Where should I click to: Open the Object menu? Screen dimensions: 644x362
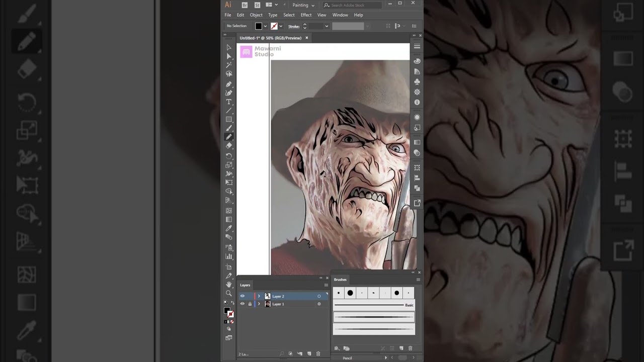pyautogui.click(x=256, y=15)
